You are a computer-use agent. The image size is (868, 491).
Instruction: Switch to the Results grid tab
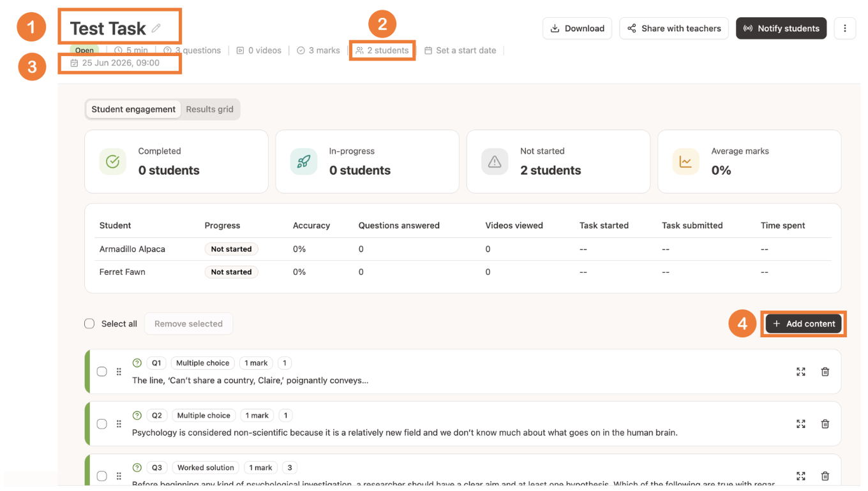(209, 109)
